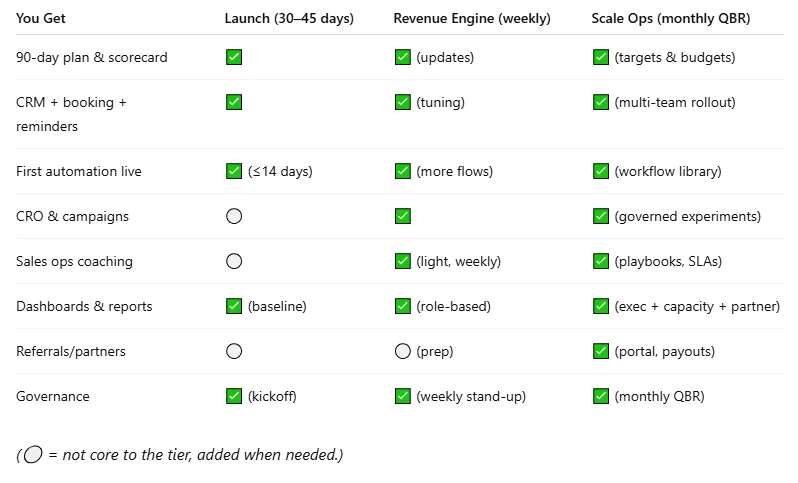Click the check next to (light, weekly)
This screenshot has width=798, height=483.
(x=402, y=261)
